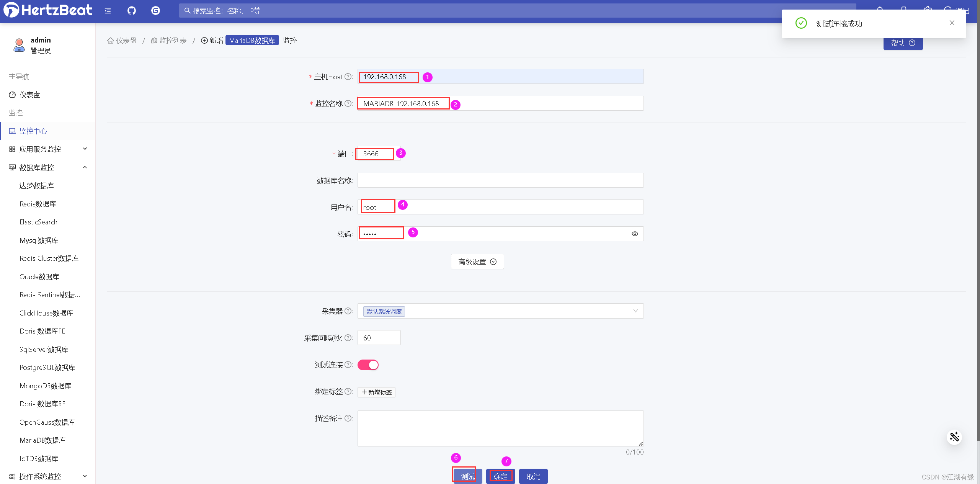
Task: Click the search magnifier icon
Action: point(187,11)
